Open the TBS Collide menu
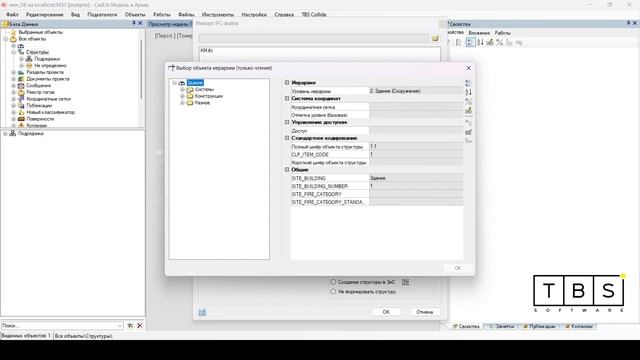Screen dimensions: 640x360 [314, 14]
